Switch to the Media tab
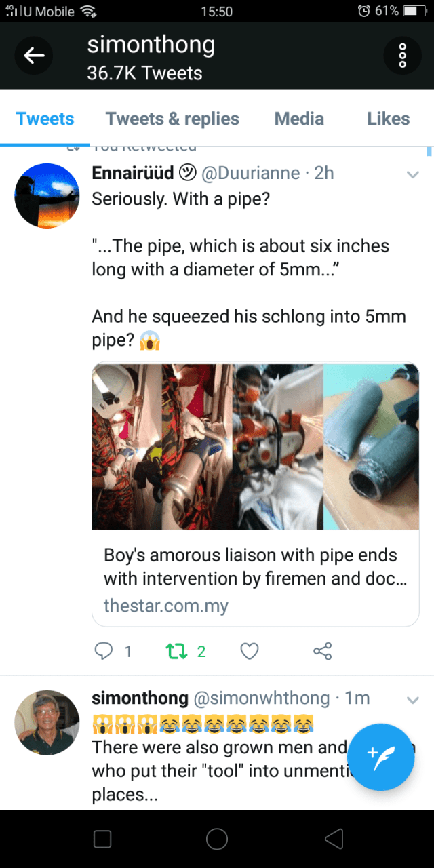The width and height of the screenshot is (434, 868). pyautogui.click(x=299, y=119)
